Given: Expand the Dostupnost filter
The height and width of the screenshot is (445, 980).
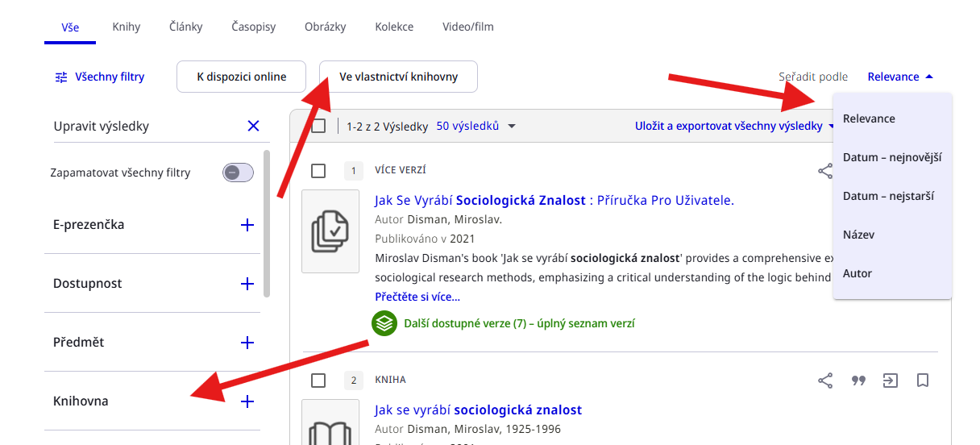Looking at the screenshot, I should [x=247, y=284].
